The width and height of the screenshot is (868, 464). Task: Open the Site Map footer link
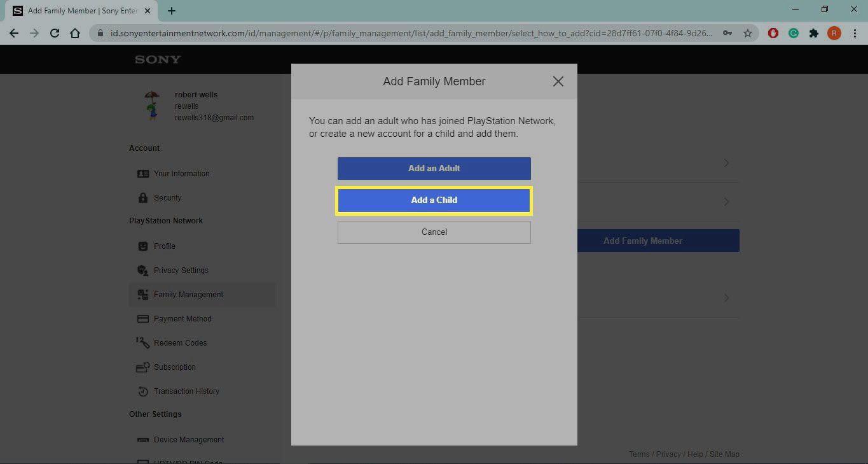(724, 454)
